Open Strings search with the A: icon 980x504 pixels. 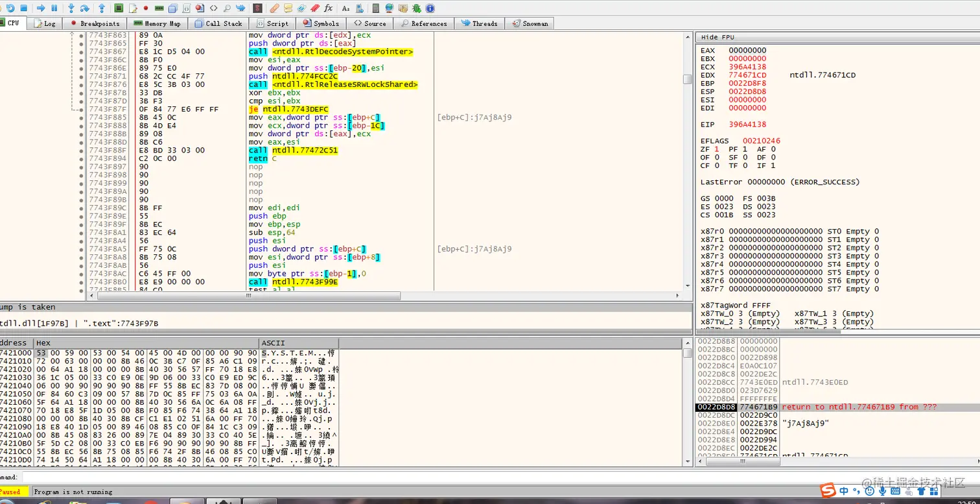tap(345, 8)
